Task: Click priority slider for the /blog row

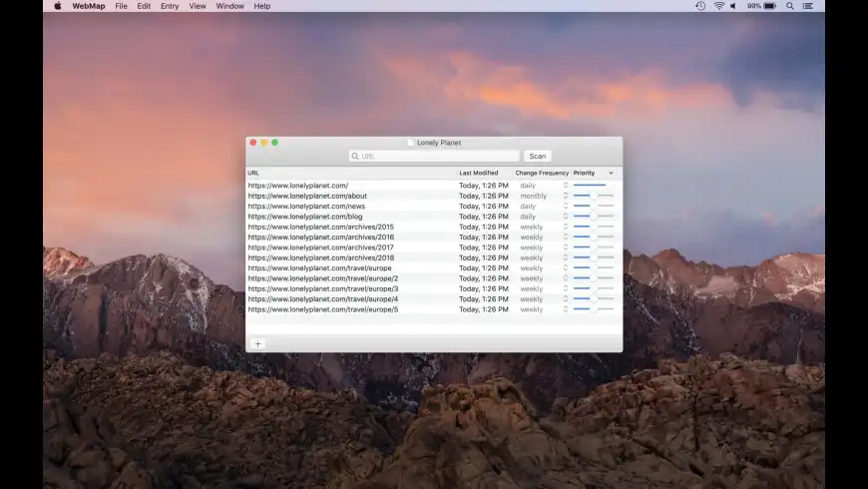Action: click(x=593, y=217)
